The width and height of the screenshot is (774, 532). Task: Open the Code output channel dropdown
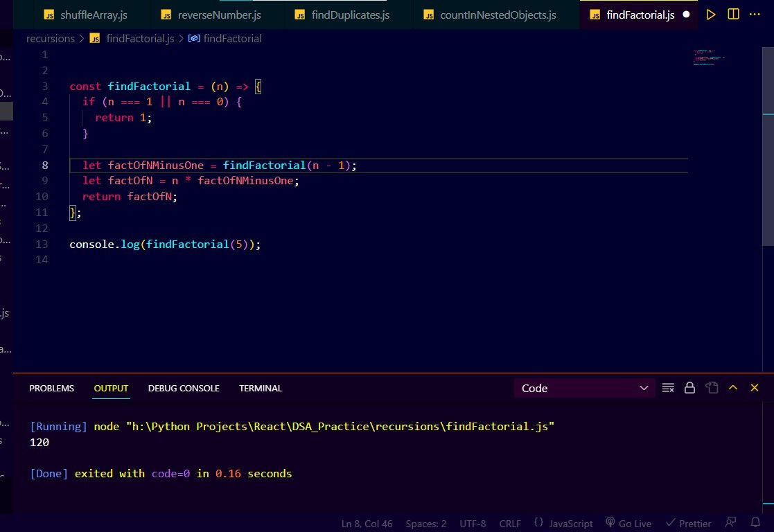[x=584, y=389]
